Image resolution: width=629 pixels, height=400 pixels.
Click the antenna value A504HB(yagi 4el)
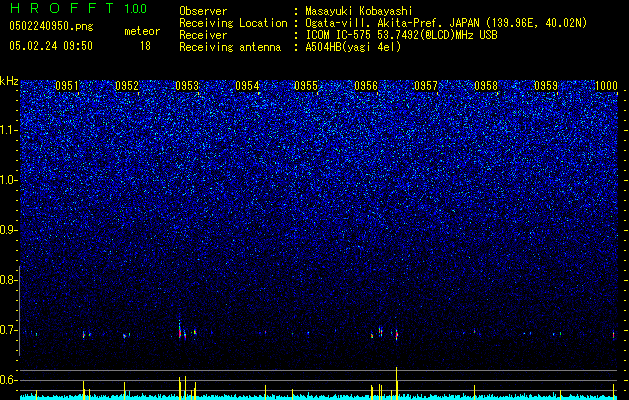pos(353,47)
